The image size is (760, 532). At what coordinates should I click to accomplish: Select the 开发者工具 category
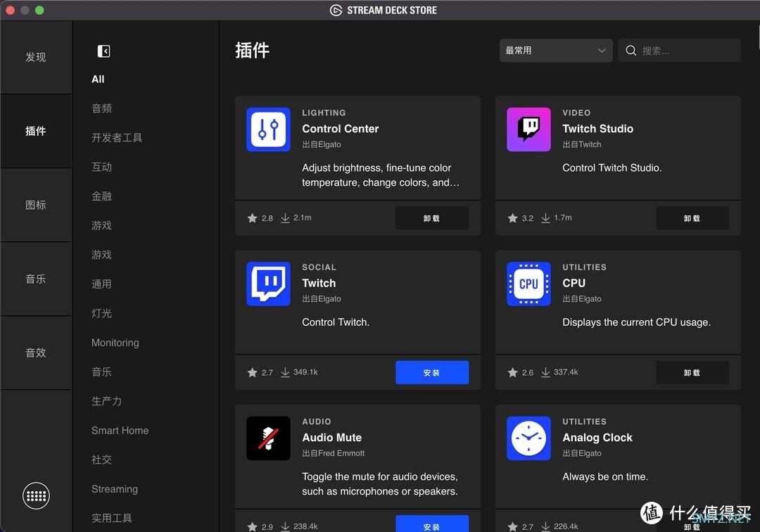pyautogui.click(x=117, y=138)
